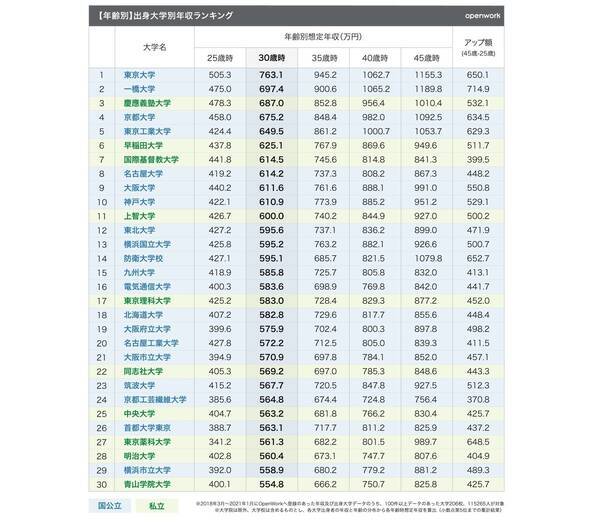Click the 714.9 アップ額 value

[478, 89]
